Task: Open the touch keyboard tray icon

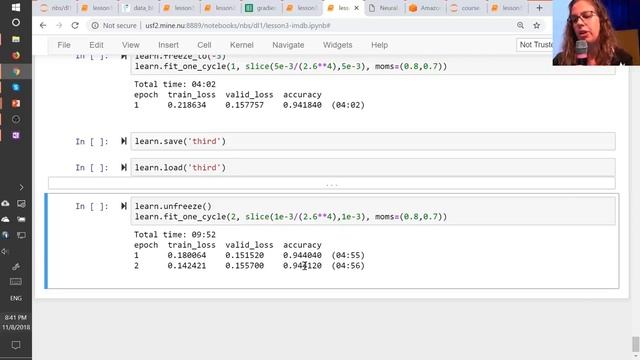Action: tap(16, 282)
